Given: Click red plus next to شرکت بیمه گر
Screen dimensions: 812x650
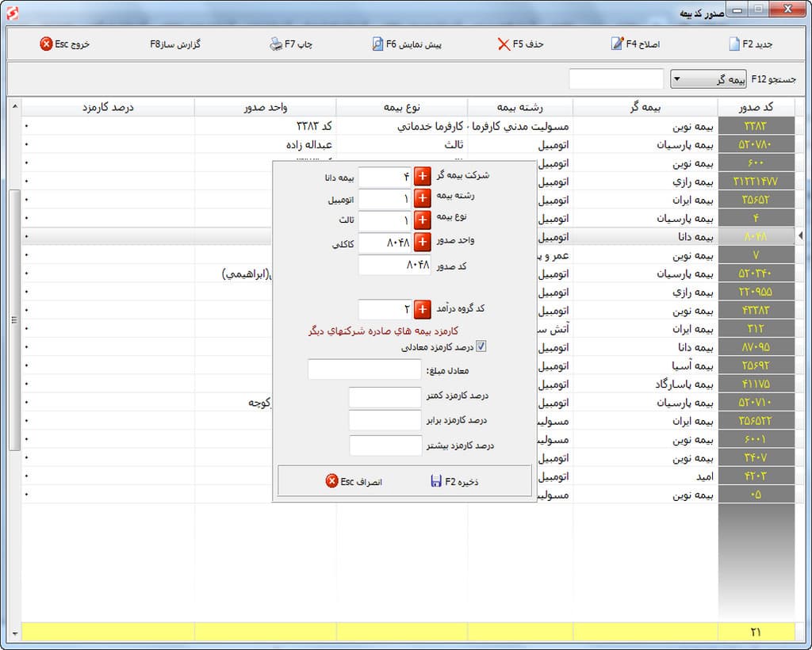Looking at the screenshot, I should tap(422, 178).
